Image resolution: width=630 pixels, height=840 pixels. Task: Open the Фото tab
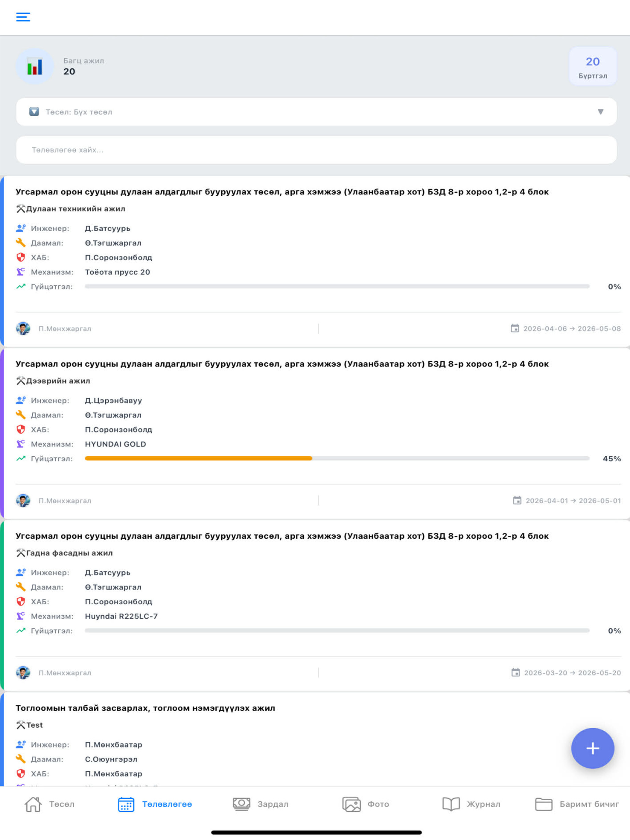point(366,804)
